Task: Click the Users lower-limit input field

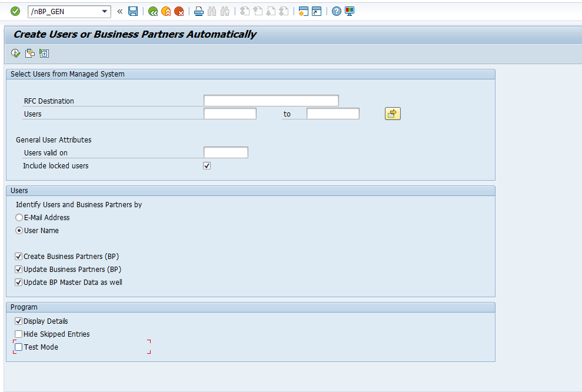Action: tap(230, 114)
